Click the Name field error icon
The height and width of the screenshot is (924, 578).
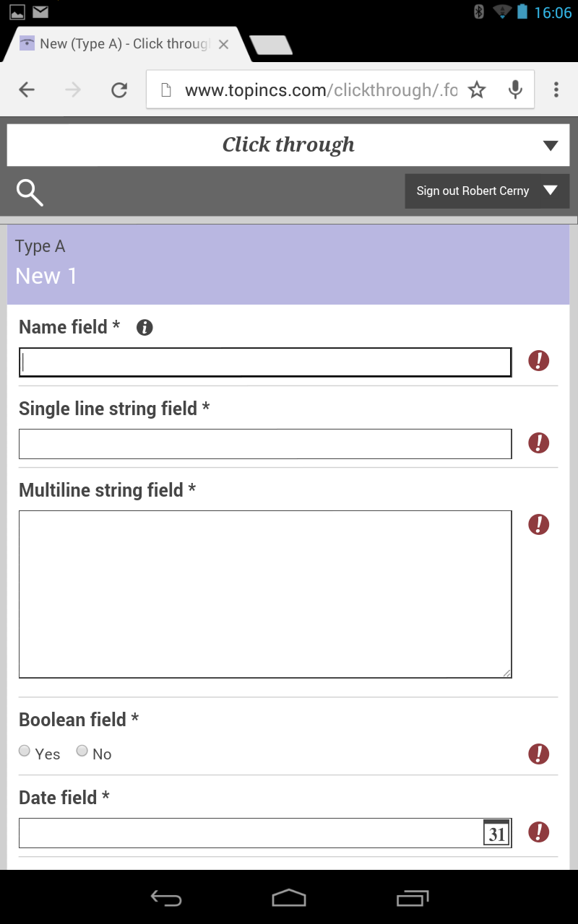click(x=538, y=361)
